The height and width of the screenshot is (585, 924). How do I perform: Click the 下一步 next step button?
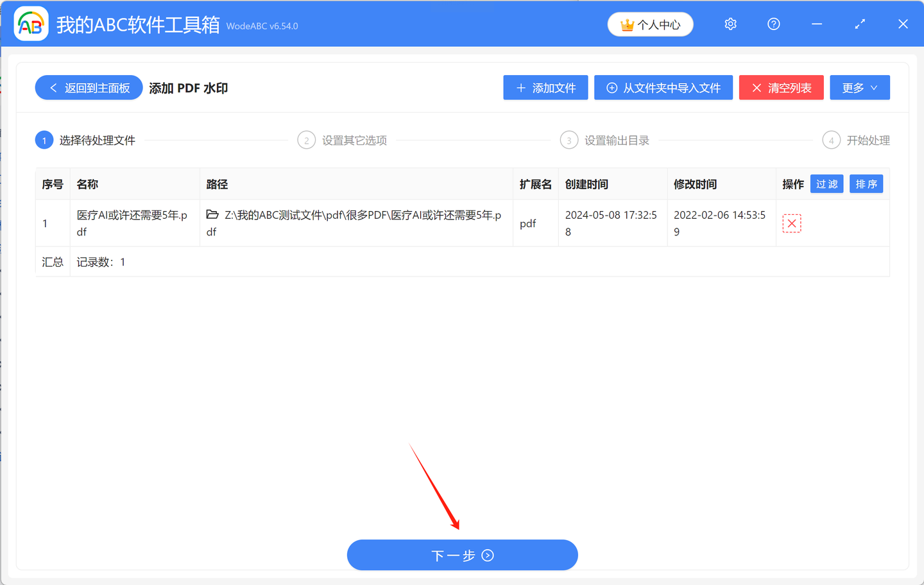pyautogui.click(x=463, y=555)
